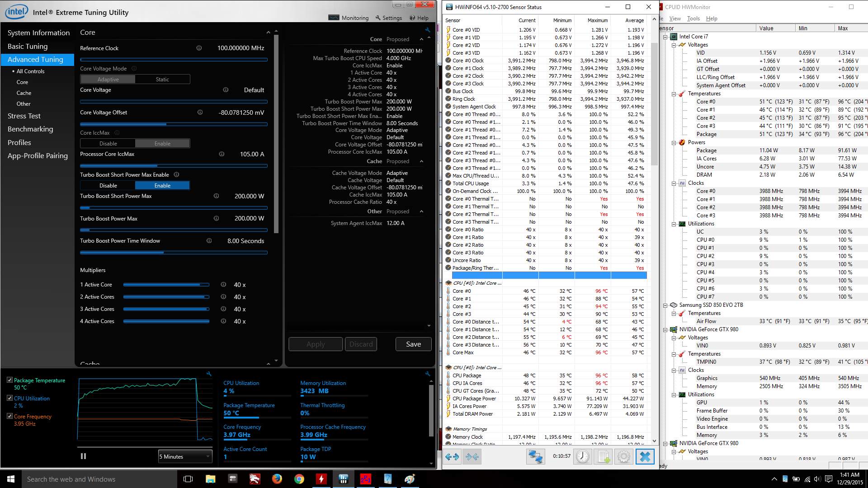Click the expand columns blue arrows icon
Screen dimensions: 868x488
pyautogui.click(x=452, y=457)
